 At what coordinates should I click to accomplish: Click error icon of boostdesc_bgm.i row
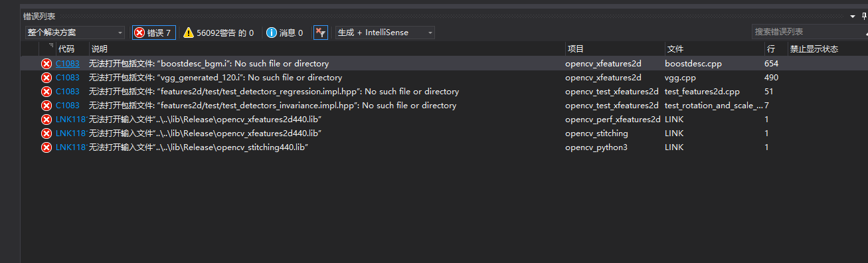coord(46,64)
